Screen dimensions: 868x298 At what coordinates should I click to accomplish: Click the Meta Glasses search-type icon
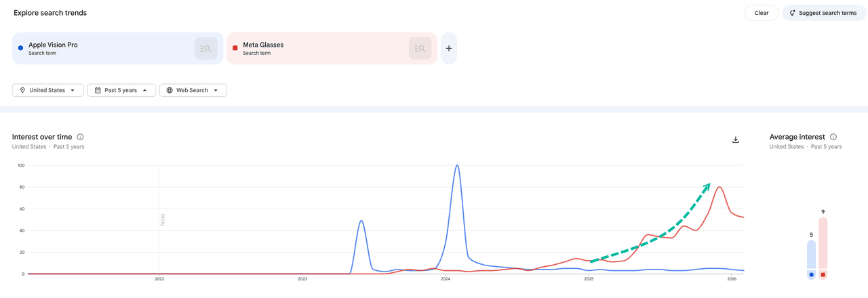[x=420, y=49]
